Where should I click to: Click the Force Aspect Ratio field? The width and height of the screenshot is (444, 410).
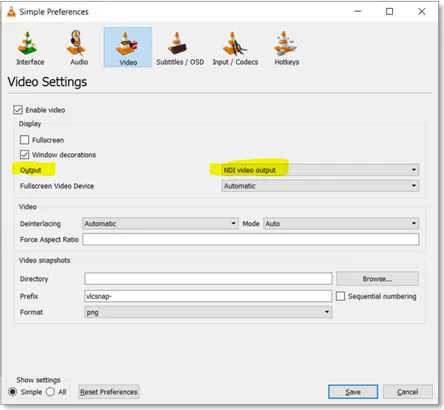coord(251,239)
